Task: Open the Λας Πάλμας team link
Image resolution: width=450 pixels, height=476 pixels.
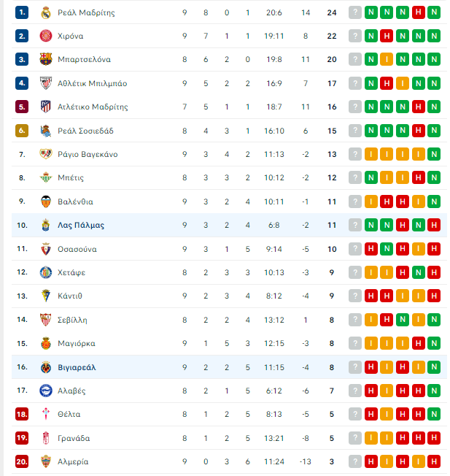Action: (x=81, y=226)
